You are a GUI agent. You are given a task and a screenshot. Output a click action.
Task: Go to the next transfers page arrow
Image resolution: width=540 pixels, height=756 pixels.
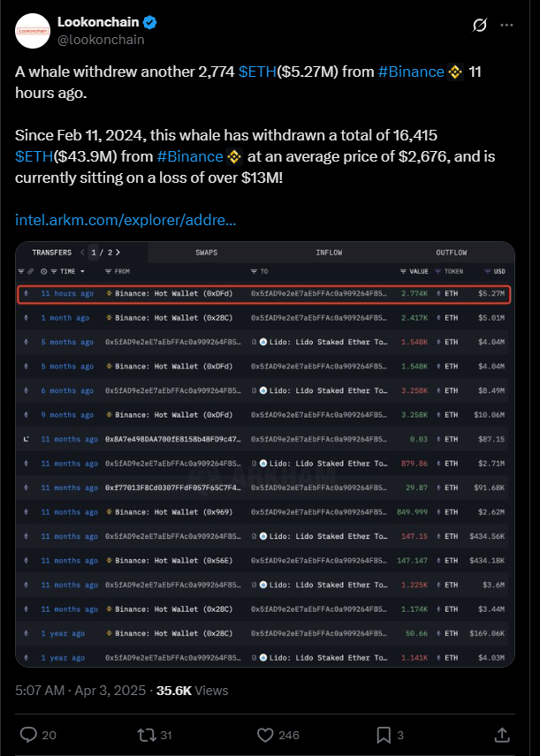(x=118, y=253)
